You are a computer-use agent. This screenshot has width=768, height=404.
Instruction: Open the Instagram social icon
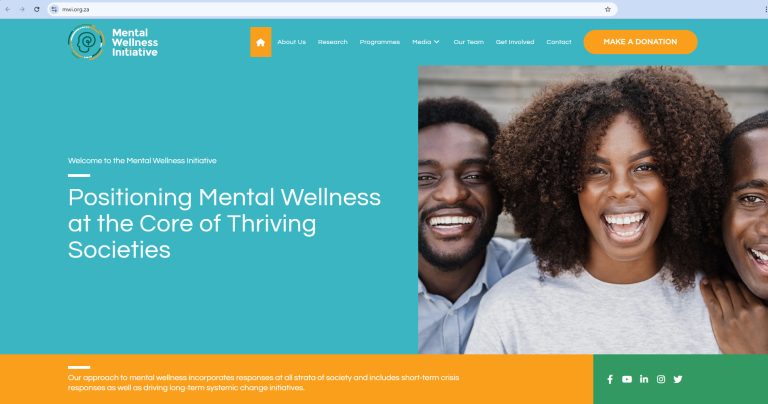661,379
